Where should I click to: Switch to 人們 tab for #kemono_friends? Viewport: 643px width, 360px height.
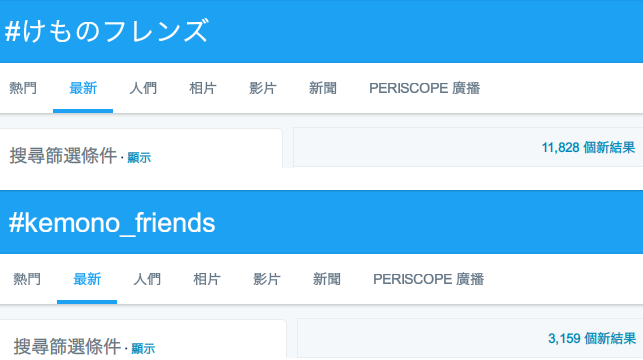pos(147,279)
